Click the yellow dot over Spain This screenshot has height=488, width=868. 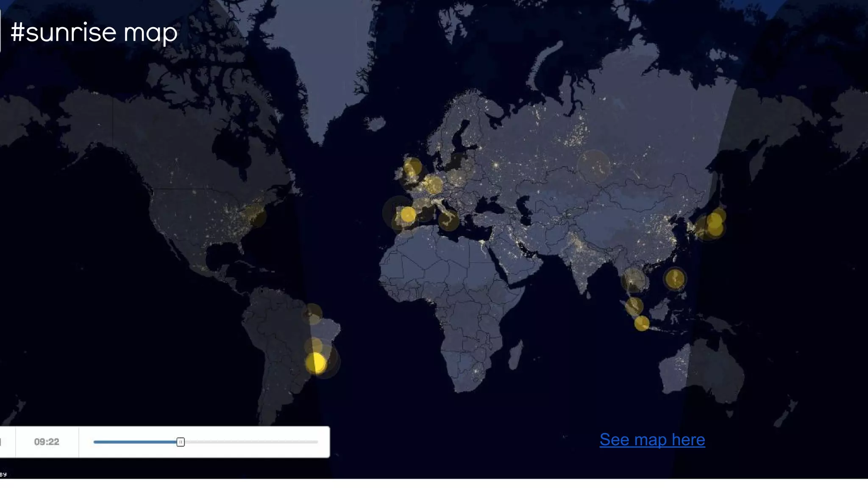point(408,214)
